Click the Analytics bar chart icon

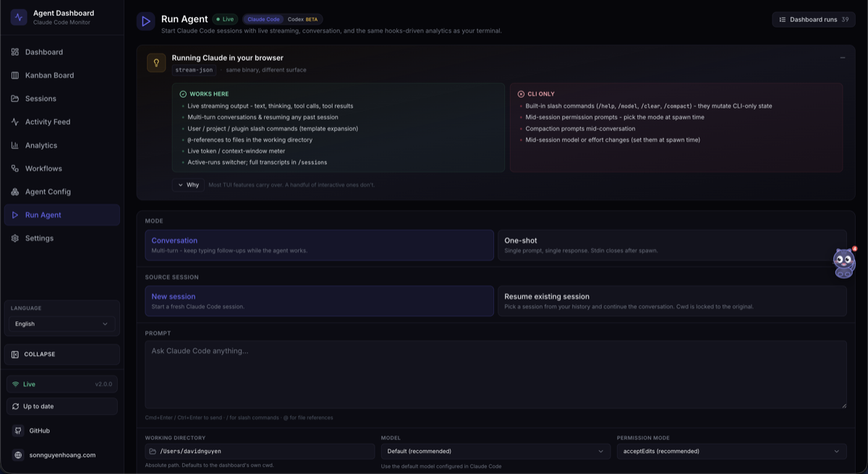coord(15,145)
